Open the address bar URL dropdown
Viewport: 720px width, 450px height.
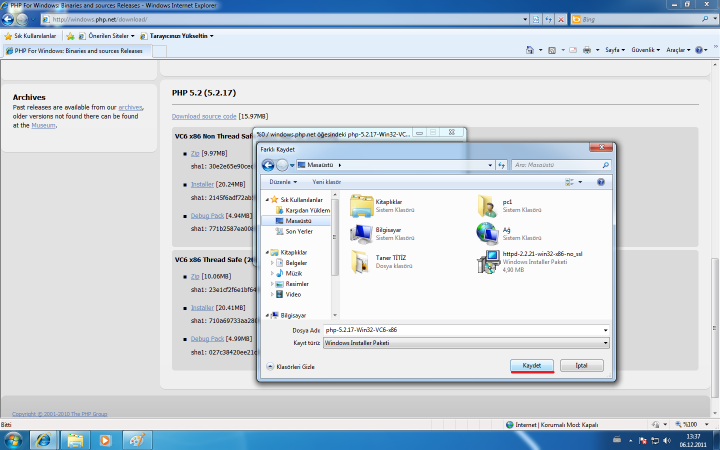(x=525, y=19)
